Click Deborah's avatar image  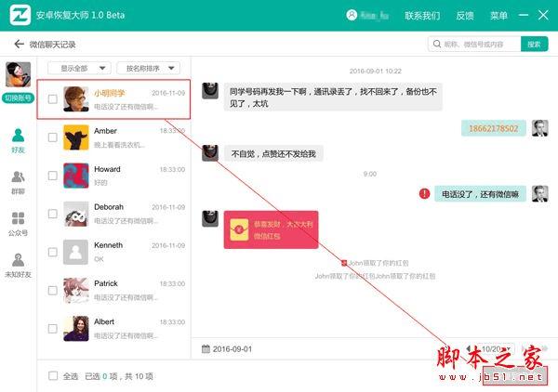click(x=76, y=214)
